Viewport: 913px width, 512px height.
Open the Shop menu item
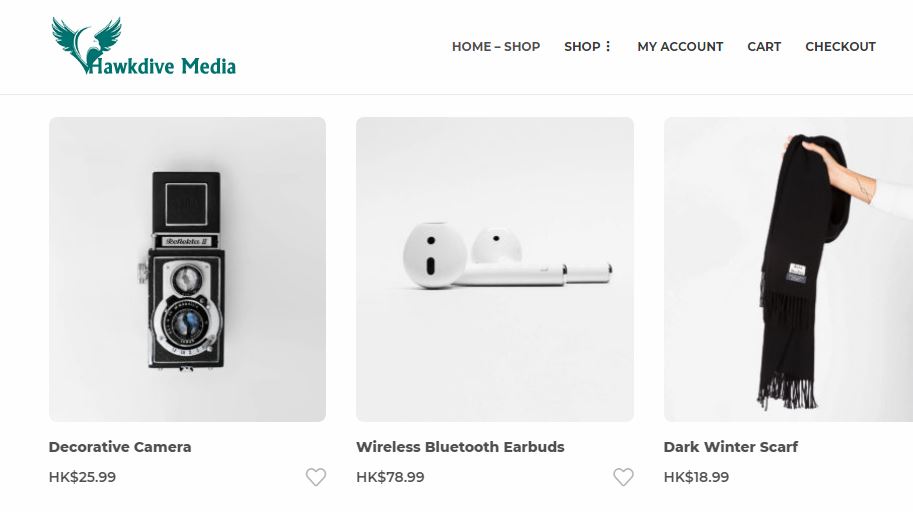[x=581, y=47]
